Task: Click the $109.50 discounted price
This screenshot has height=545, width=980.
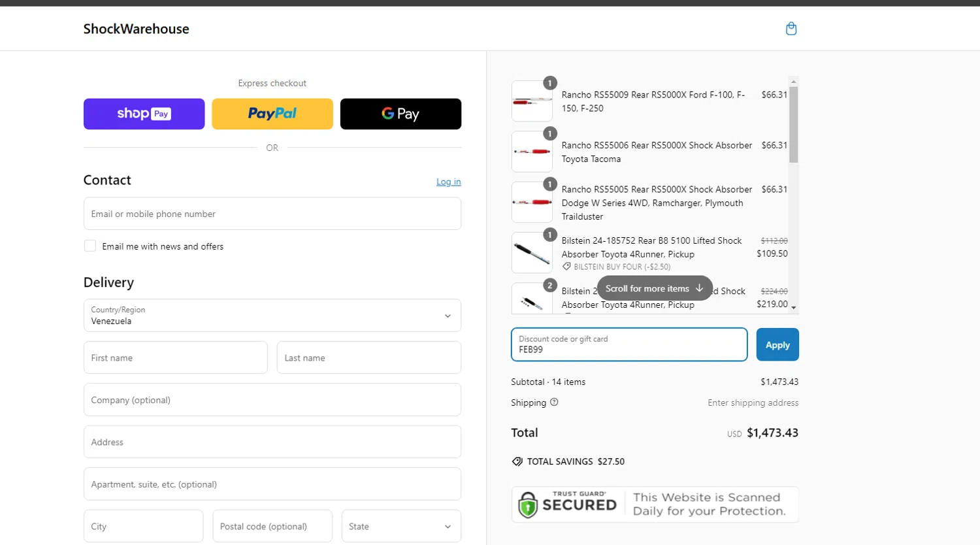Action: pos(772,254)
